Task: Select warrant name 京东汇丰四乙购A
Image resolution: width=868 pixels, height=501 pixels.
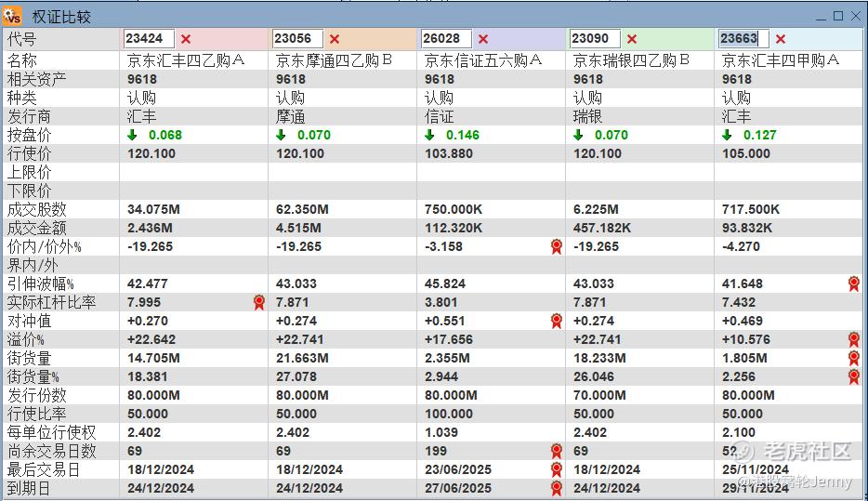Action: pos(186,59)
